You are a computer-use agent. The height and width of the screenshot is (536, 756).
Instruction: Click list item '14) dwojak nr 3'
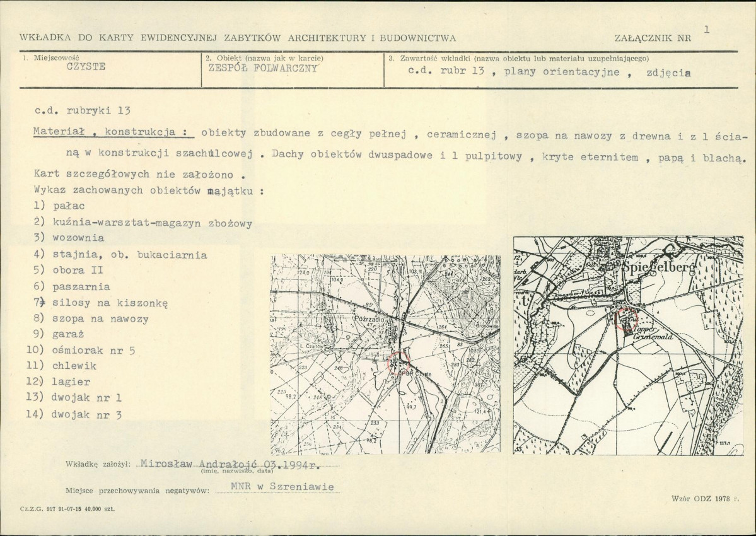pyautogui.click(x=78, y=414)
